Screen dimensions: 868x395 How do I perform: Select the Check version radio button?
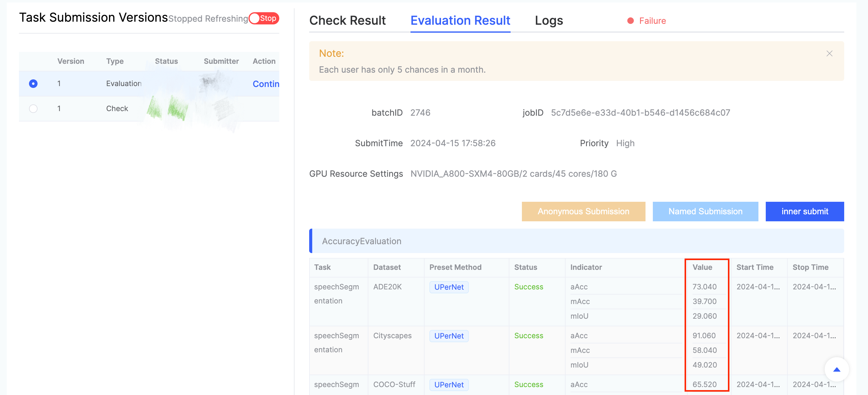33,109
